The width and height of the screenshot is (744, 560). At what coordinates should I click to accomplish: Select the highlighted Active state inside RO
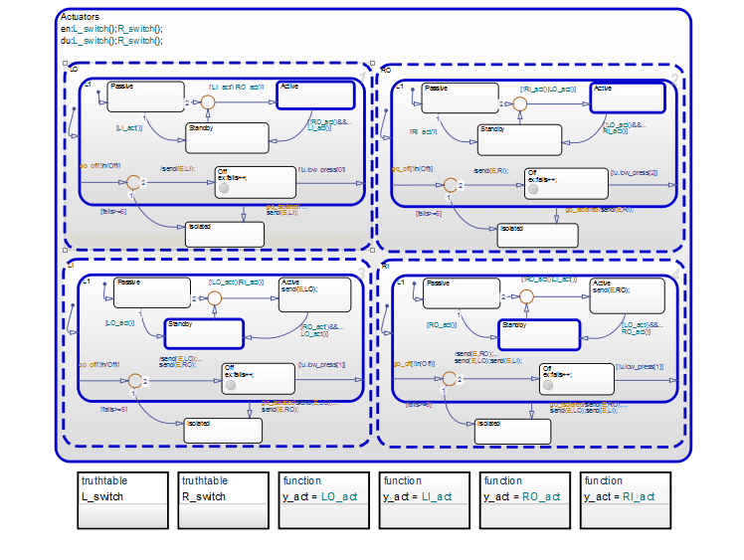click(628, 97)
